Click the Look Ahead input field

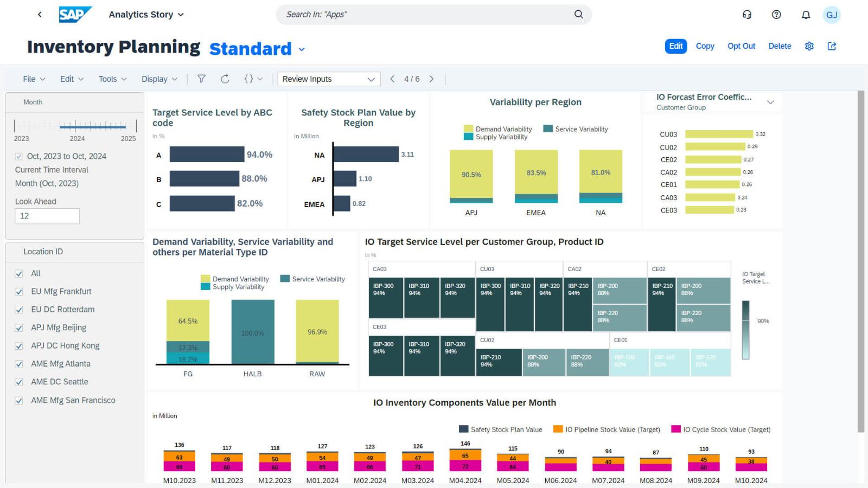point(47,216)
